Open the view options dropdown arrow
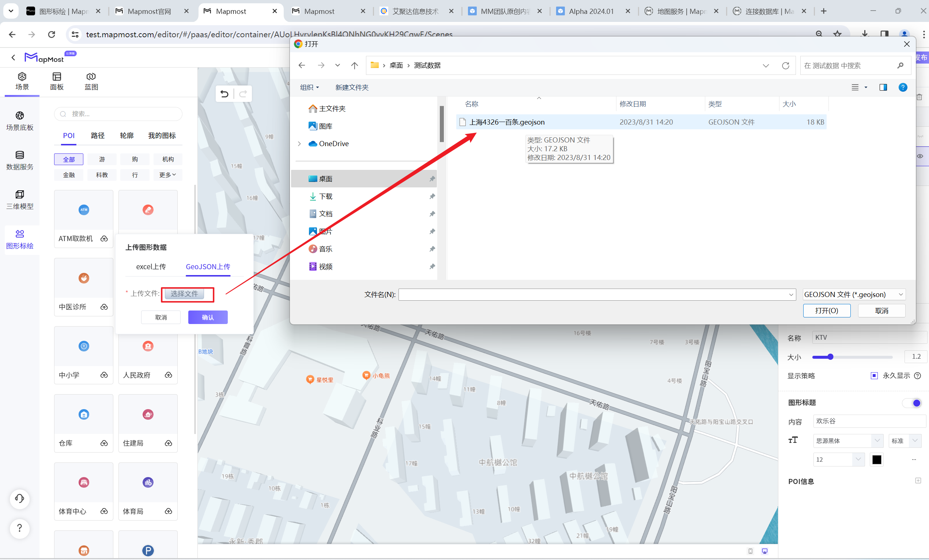This screenshot has width=929, height=560. [x=866, y=87]
